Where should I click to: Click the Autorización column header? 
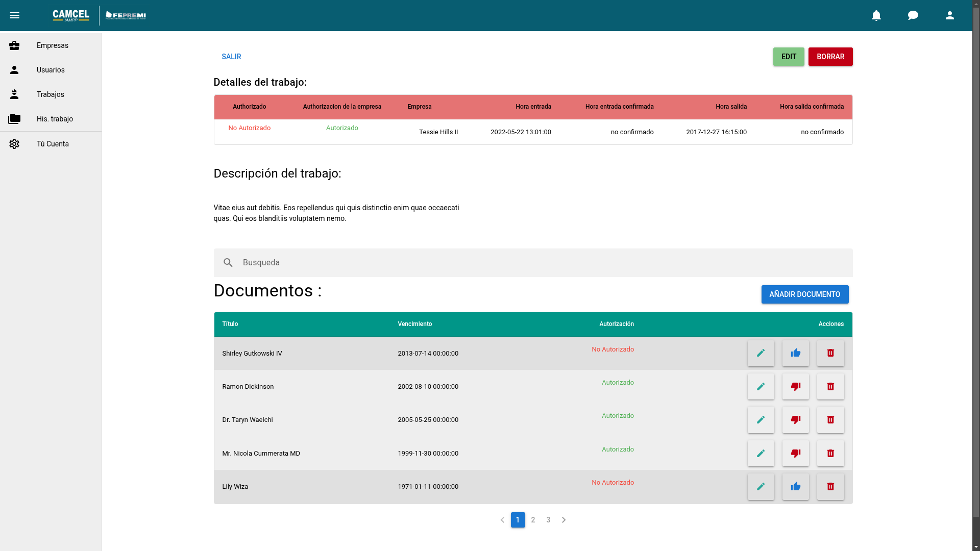[x=617, y=324]
